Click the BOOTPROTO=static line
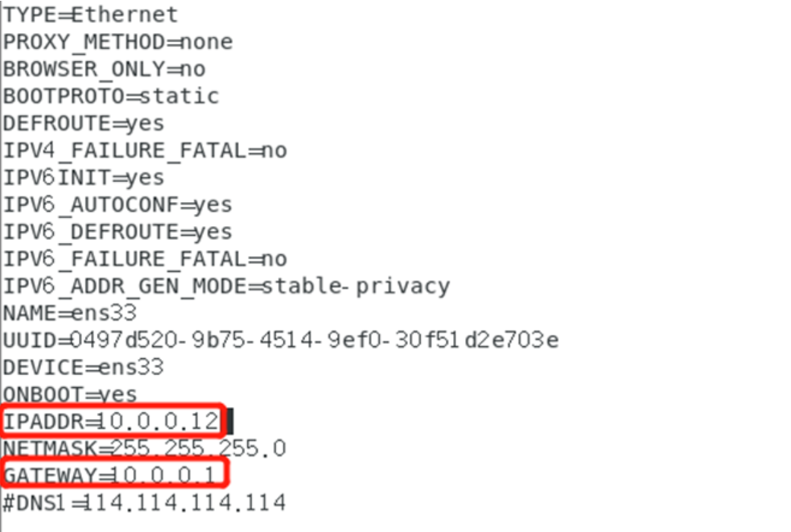The image size is (791, 532). pyautogui.click(x=111, y=96)
